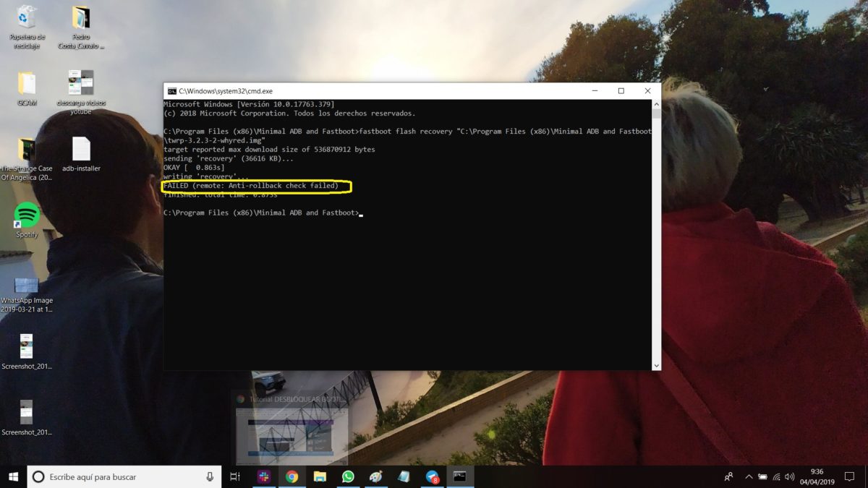Screen dimensions: 868x488
Task: Open Telegram with 8 notifications in taskbar
Action: [433, 476]
